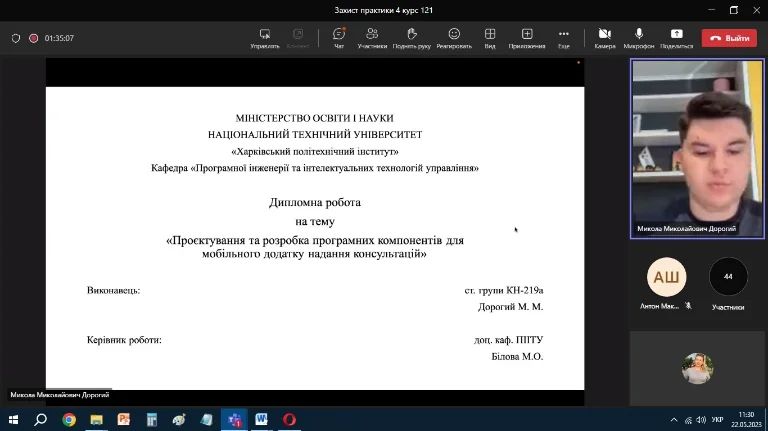The width and height of the screenshot is (768, 431).
Task: Switch to Microsoft Teams in the taskbar
Action: (234, 420)
